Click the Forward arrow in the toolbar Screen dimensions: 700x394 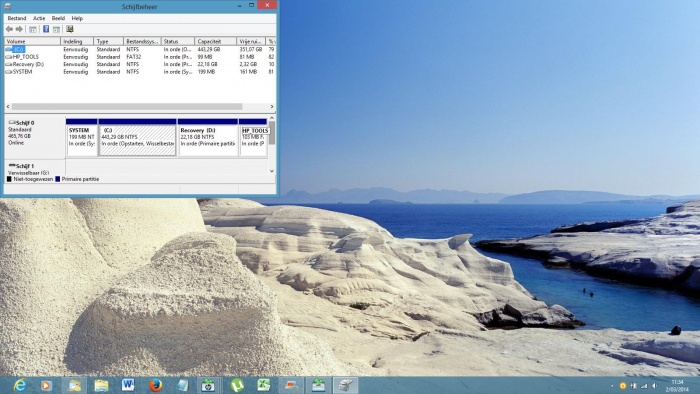(19, 29)
